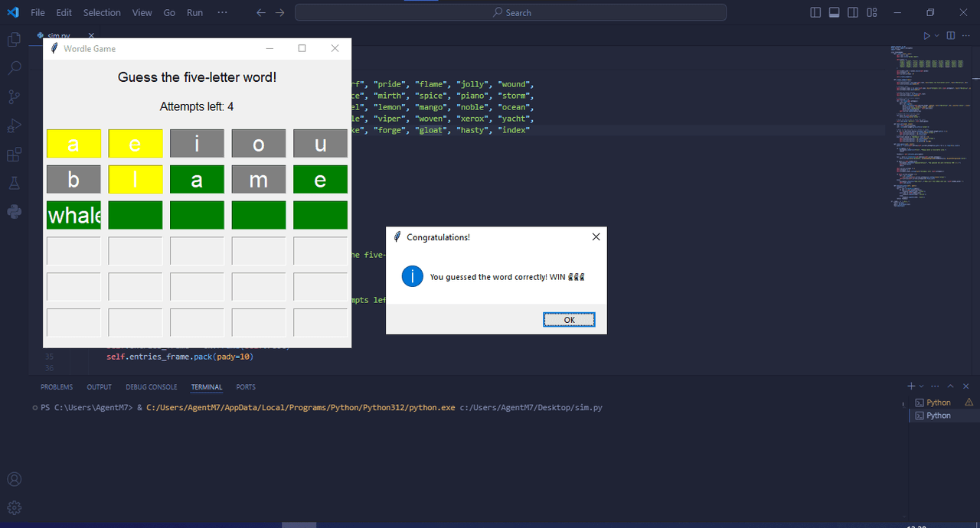The height and width of the screenshot is (528, 980).
Task: Focus the top Search command center box
Action: point(511,12)
